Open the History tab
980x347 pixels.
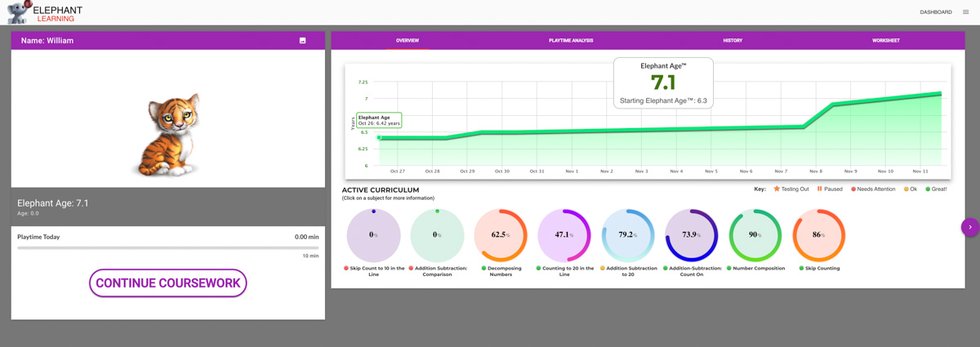click(733, 40)
